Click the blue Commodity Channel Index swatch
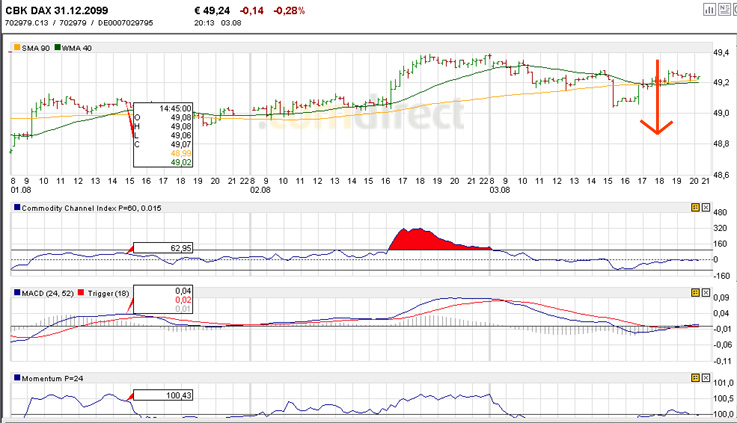This screenshot has width=737, height=423. click(17, 207)
